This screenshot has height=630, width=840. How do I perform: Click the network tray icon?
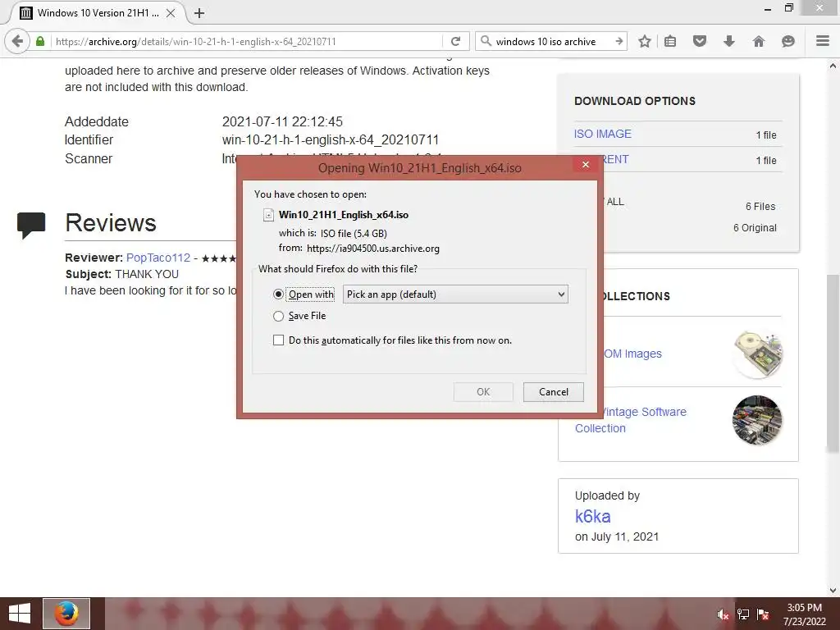pyautogui.click(x=743, y=614)
